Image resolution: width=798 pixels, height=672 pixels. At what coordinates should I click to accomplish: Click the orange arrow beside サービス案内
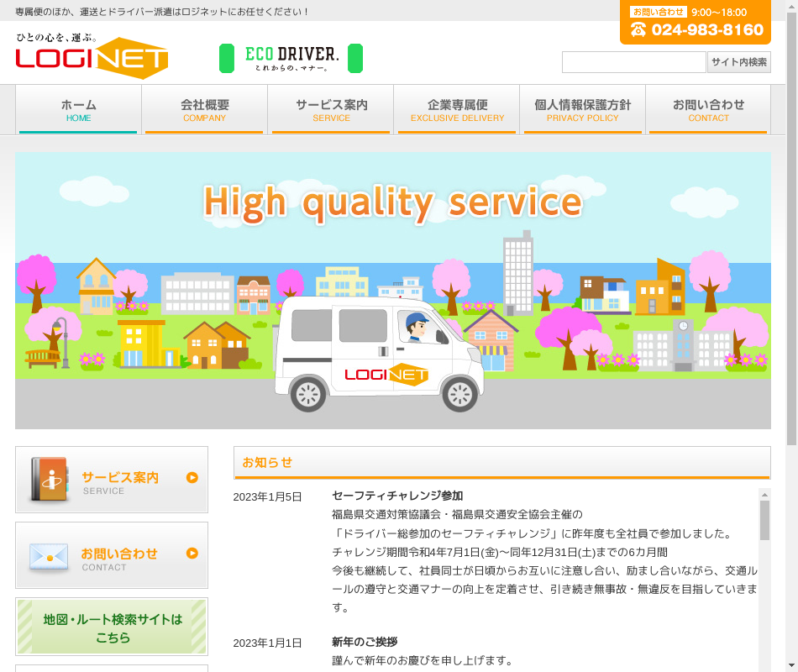192,478
